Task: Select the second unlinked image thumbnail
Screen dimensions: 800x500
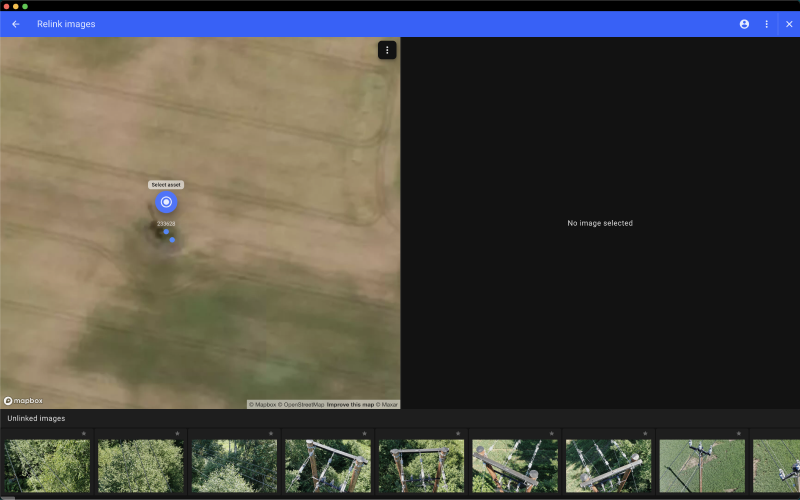Action: (x=140, y=466)
